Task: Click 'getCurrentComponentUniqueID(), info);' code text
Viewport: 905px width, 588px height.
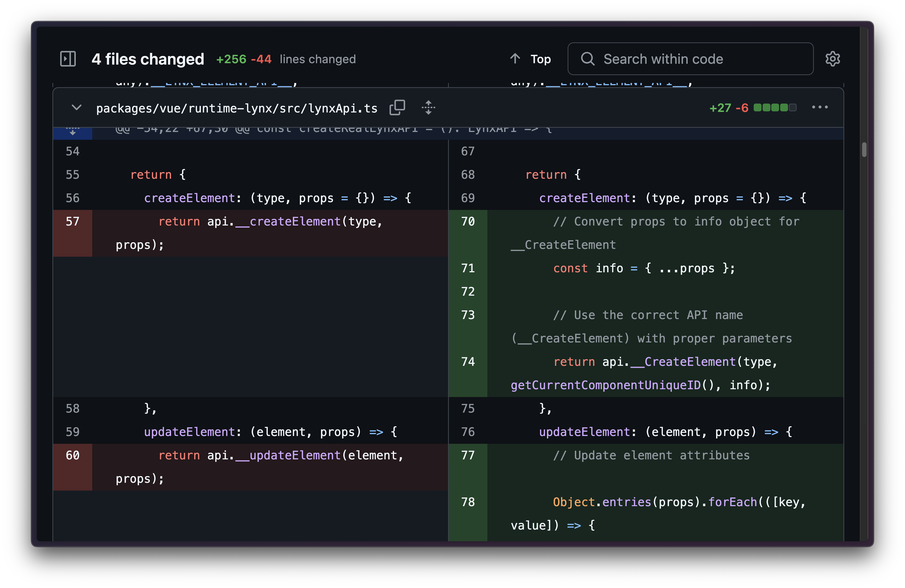Action: pos(641,385)
